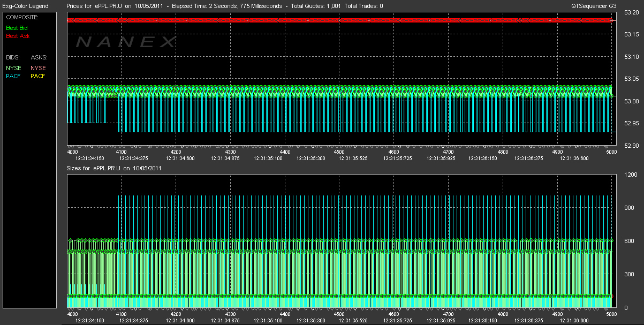Click the "Exg-Color Legend" heading
644x325 pixels.
coord(26,6)
